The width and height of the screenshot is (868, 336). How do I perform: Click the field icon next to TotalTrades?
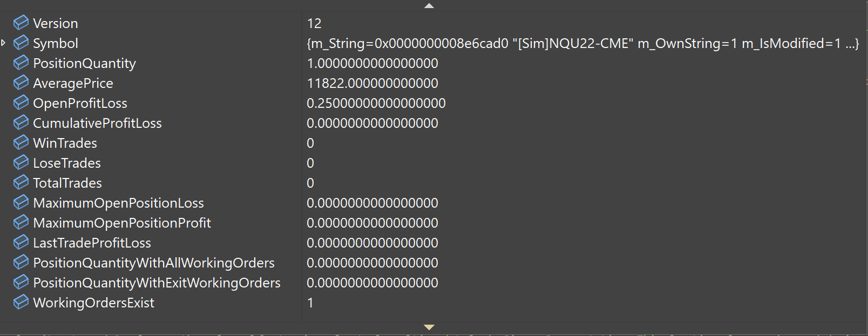[x=21, y=183]
